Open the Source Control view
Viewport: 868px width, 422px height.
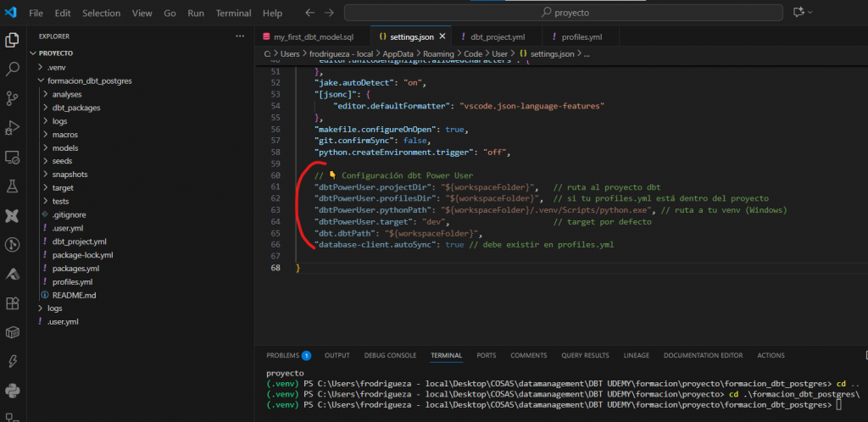13,99
